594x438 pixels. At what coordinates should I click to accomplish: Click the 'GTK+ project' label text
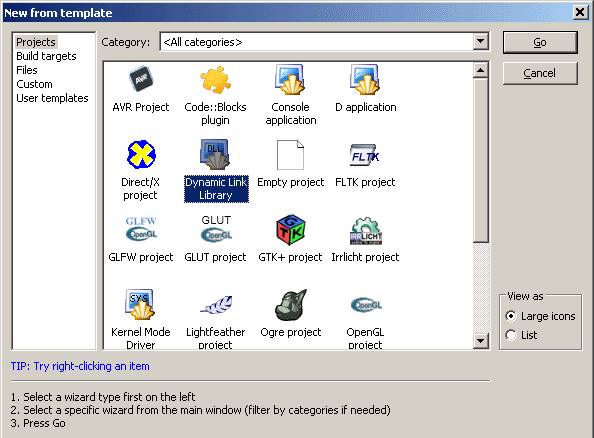[290, 257]
